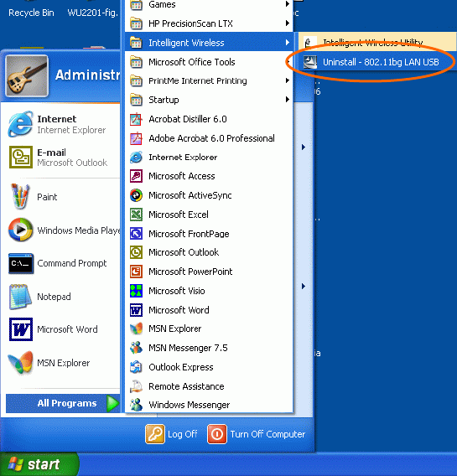Open MSN Messenger 7.5

pos(209,348)
